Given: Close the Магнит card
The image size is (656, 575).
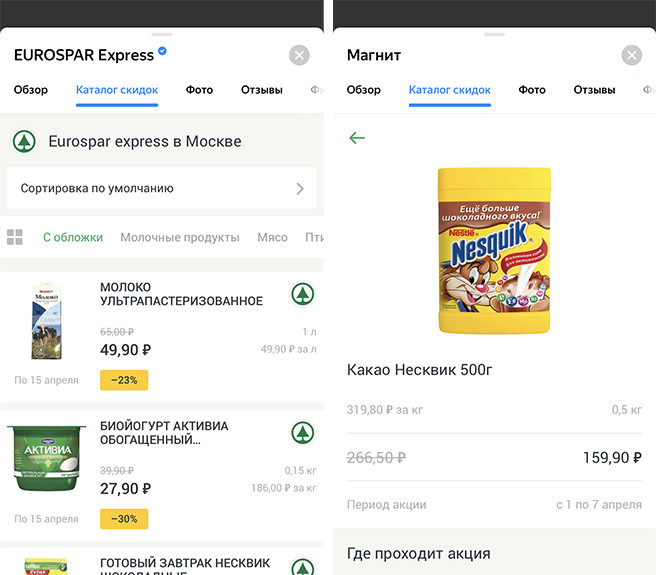Looking at the screenshot, I should pos(631,56).
